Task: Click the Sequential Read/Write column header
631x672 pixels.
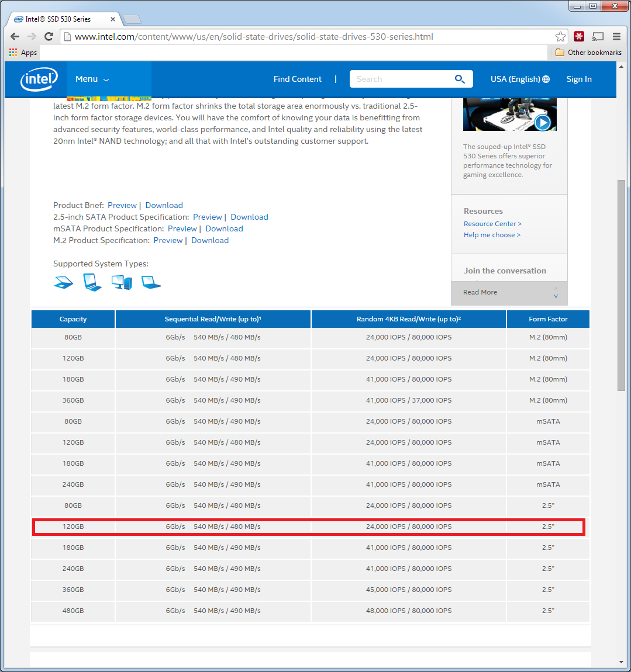Action: (213, 319)
